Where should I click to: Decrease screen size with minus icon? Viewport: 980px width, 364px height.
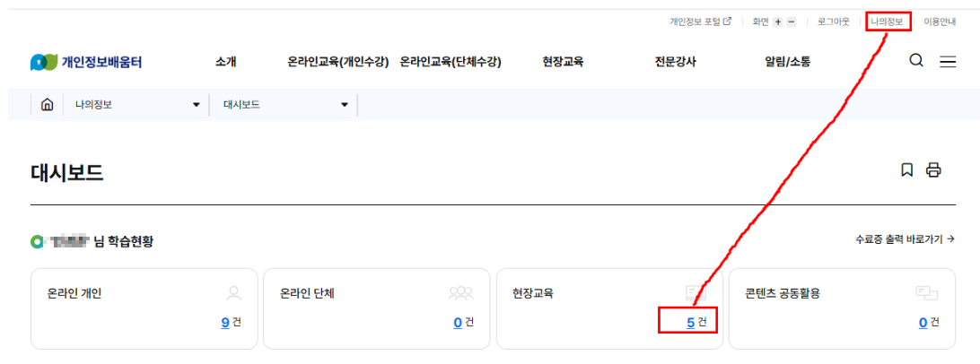pyautogui.click(x=791, y=22)
